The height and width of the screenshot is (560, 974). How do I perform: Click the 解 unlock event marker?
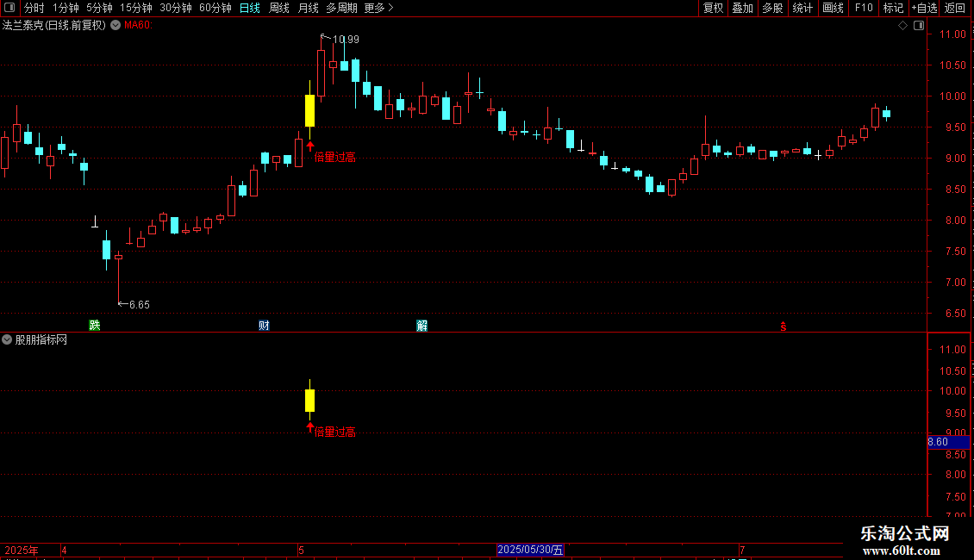click(421, 326)
